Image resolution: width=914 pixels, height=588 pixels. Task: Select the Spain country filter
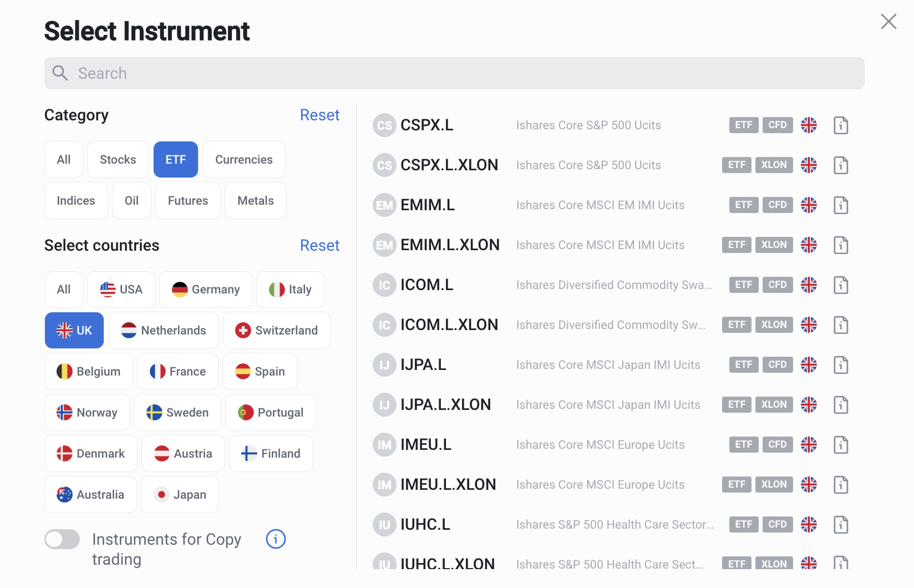pyautogui.click(x=260, y=372)
